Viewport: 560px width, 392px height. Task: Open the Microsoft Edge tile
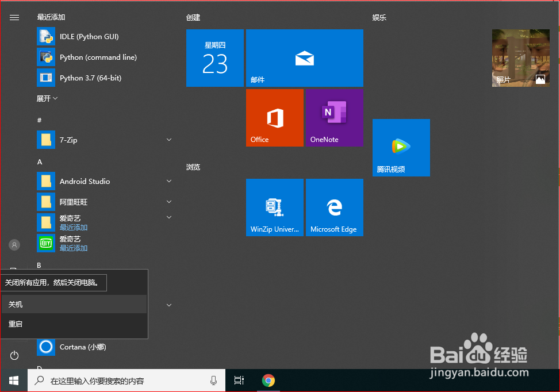[x=334, y=207]
